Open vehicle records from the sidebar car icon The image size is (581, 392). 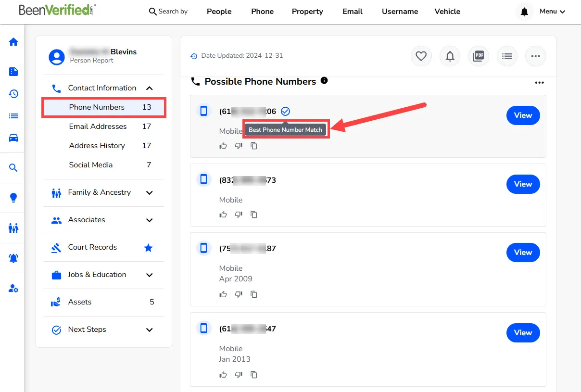click(13, 139)
